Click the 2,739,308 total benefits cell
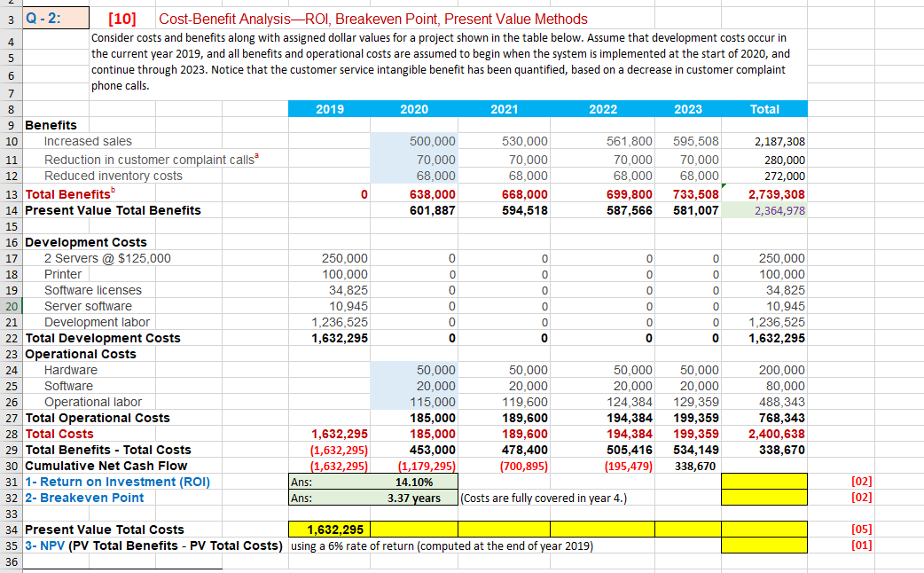This screenshot has height=573, width=924. pos(764,194)
